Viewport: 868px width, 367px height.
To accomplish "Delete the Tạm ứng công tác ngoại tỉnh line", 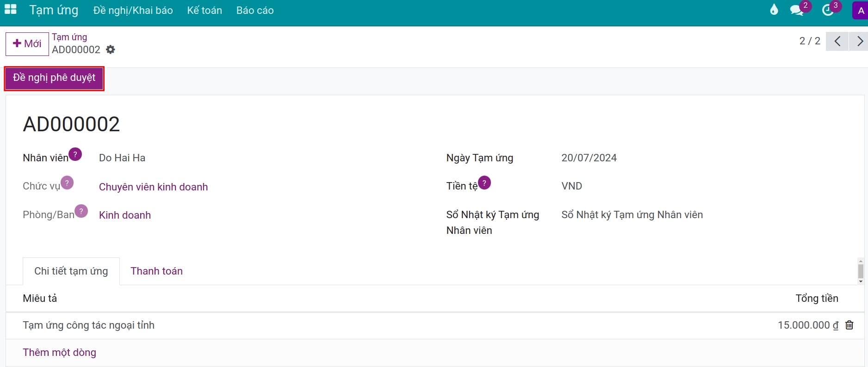I will pyautogui.click(x=849, y=325).
